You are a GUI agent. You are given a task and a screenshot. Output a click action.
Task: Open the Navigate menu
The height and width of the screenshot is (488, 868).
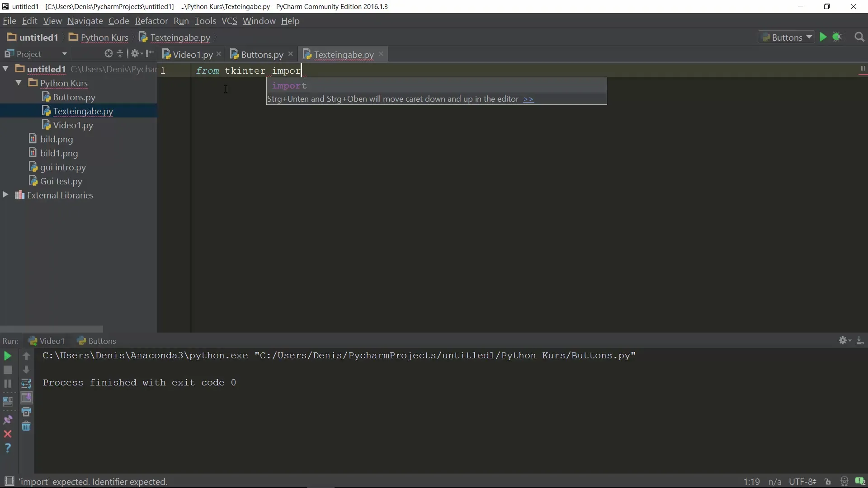(x=85, y=21)
